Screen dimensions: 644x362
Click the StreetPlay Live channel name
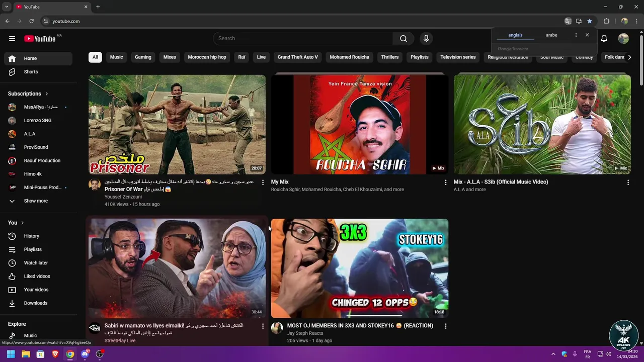pyautogui.click(x=120, y=341)
